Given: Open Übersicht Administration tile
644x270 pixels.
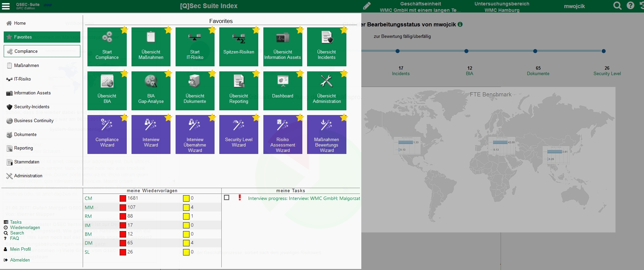Looking at the screenshot, I should pyautogui.click(x=326, y=91).
